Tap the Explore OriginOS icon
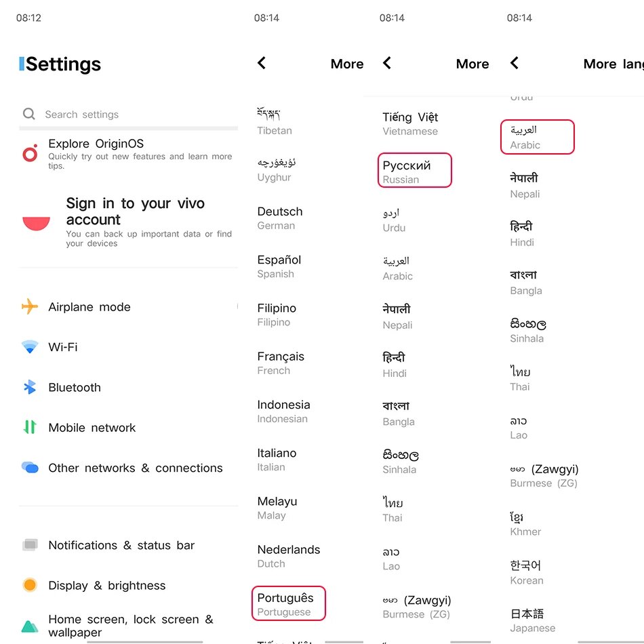 [30, 154]
